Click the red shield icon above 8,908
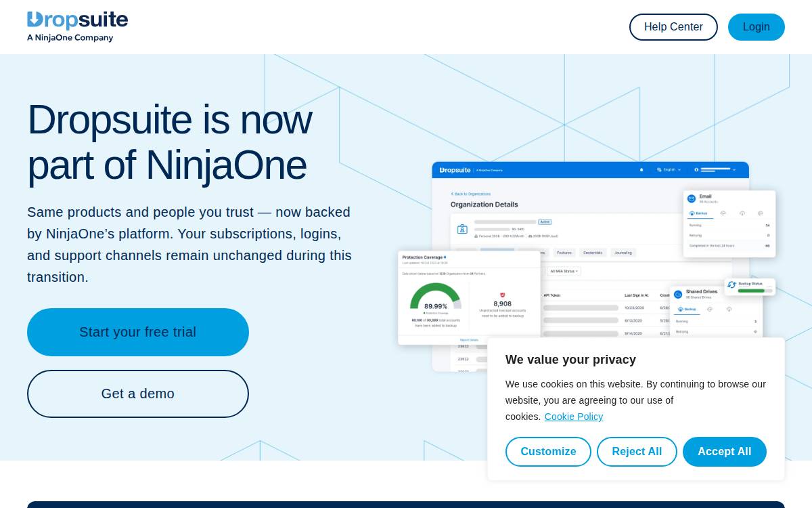Image resolution: width=812 pixels, height=508 pixels. pos(502,295)
